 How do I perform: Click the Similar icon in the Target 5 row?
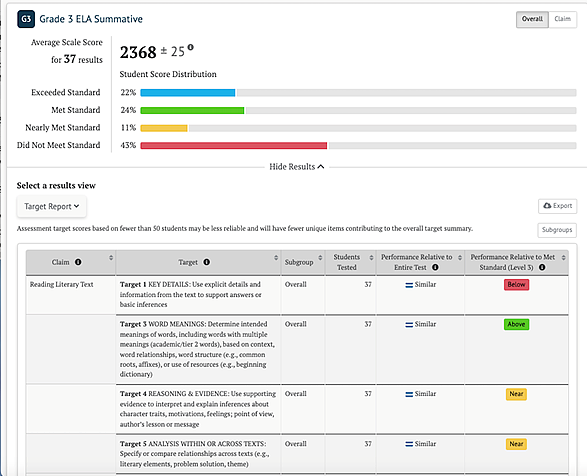click(409, 444)
